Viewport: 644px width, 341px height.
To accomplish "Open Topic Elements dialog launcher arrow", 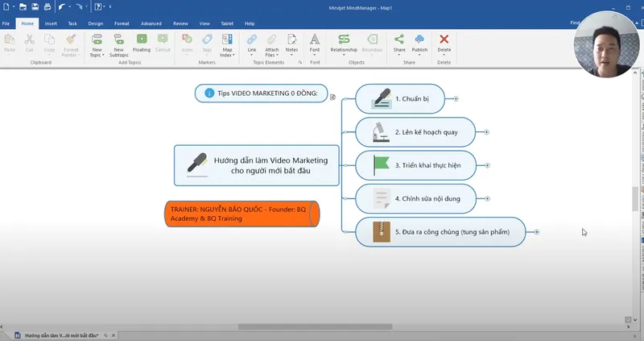I will 300,63.
